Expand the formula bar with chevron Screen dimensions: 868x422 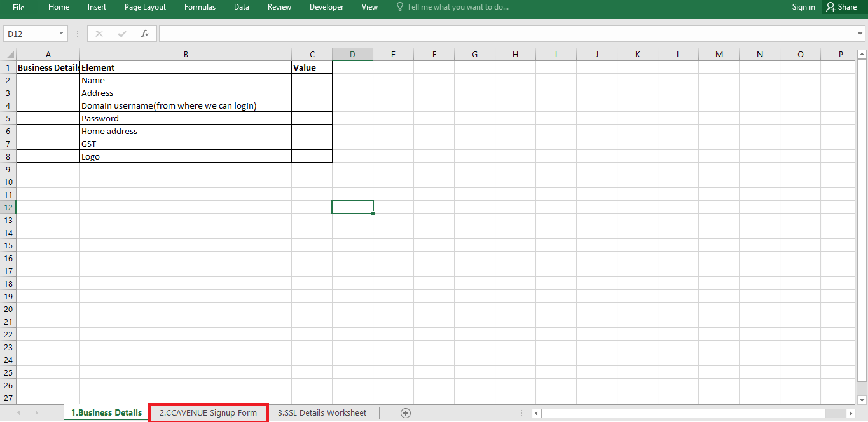tap(860, 34)
